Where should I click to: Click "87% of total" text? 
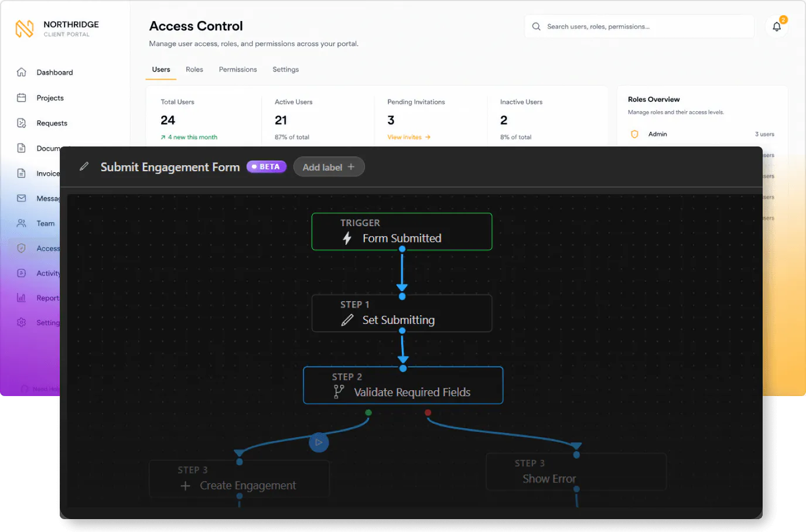(292, 137)
